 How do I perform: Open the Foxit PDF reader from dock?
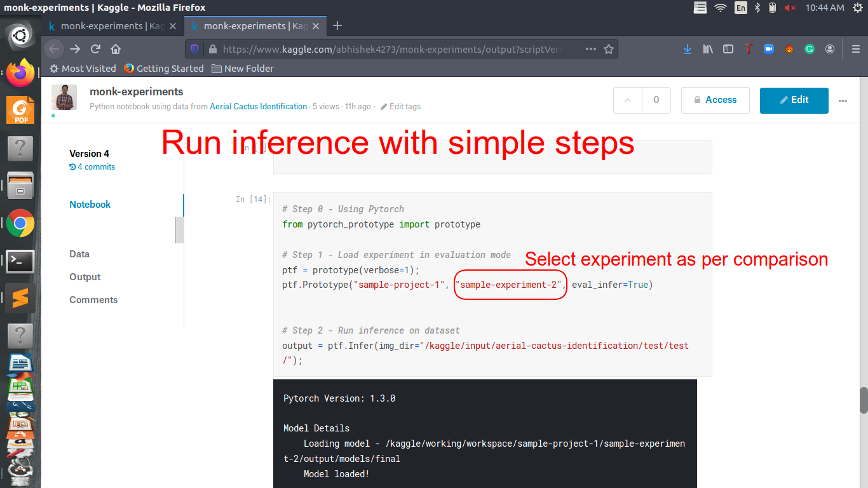tap(20, 111)
